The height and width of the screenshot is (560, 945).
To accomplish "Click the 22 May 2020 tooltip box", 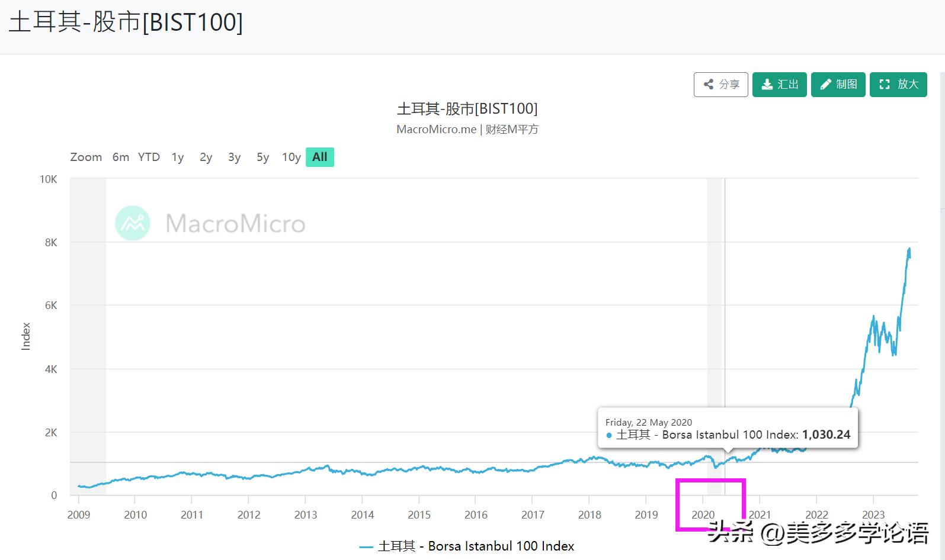I will 728,429.
